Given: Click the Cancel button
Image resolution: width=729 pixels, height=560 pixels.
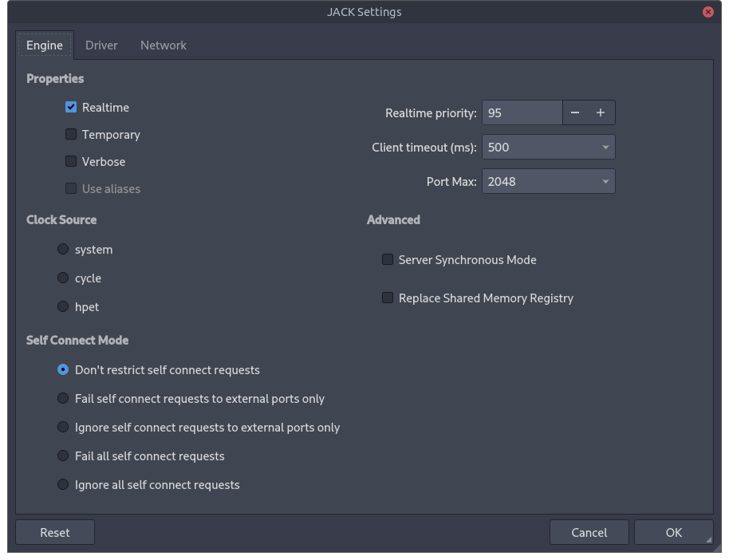Looking at the screenshot, I should [x=589, y=533].
